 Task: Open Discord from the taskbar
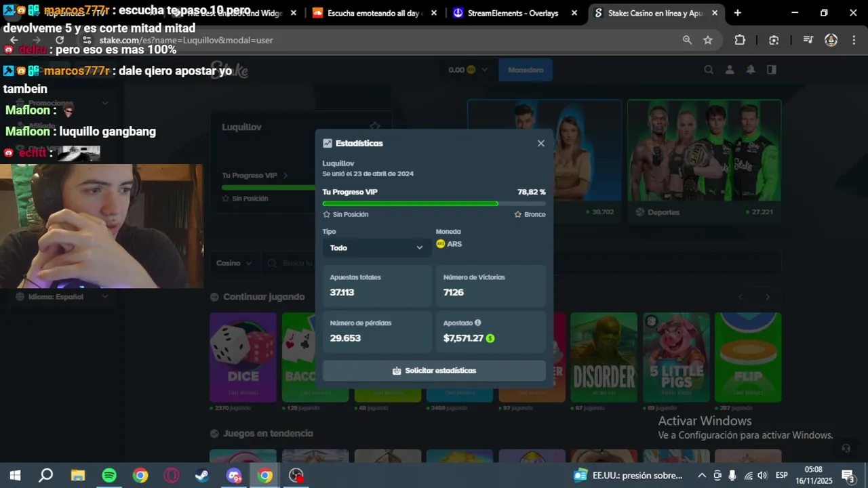(x=234, y=475)
